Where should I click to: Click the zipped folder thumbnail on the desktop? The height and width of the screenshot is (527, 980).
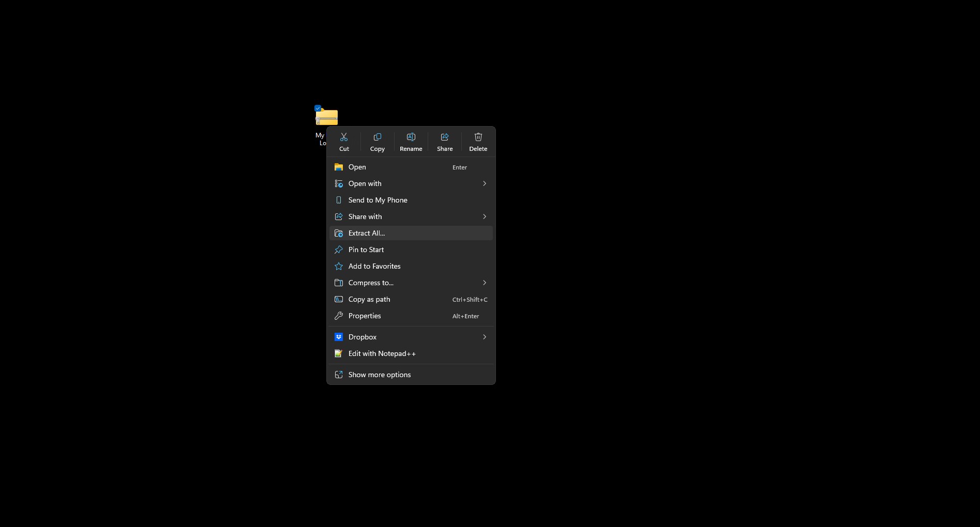click(327, 117)
